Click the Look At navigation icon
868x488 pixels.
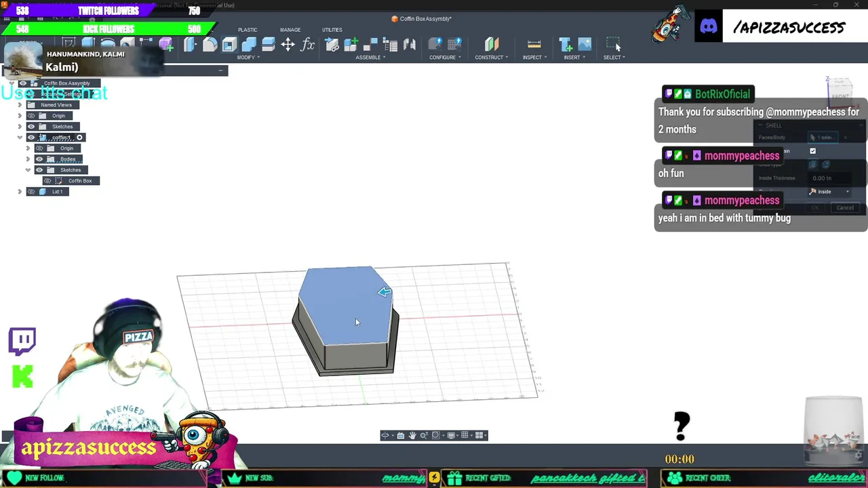point(400,435)
